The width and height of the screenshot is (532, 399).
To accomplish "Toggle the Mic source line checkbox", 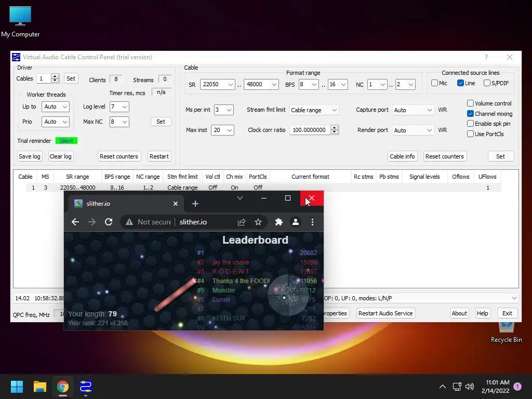I will (x=434, y=83).
